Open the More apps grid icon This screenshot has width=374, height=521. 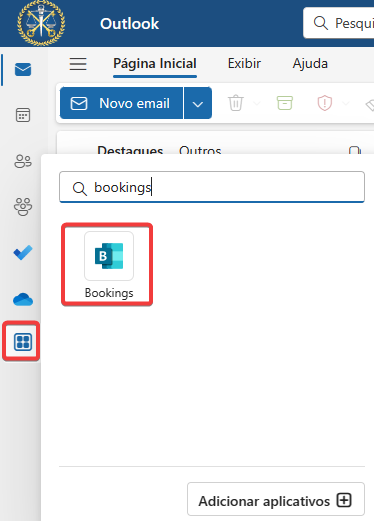pyautogui.click(x=23, y=342)
